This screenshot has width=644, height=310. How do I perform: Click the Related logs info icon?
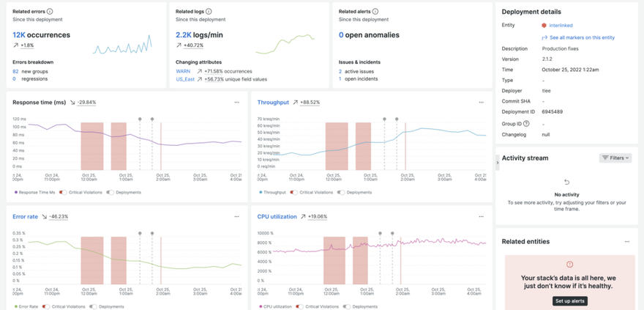click(209, 12)
